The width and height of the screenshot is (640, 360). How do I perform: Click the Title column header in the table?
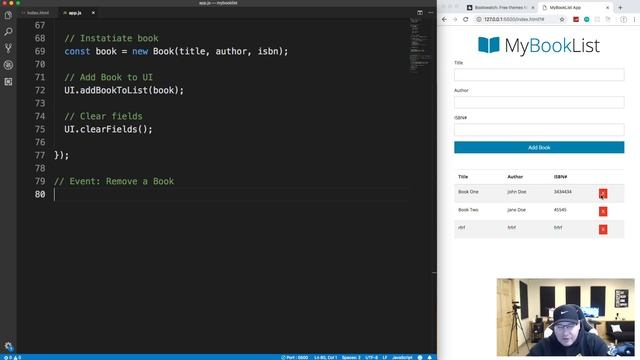tap(463, 177)
